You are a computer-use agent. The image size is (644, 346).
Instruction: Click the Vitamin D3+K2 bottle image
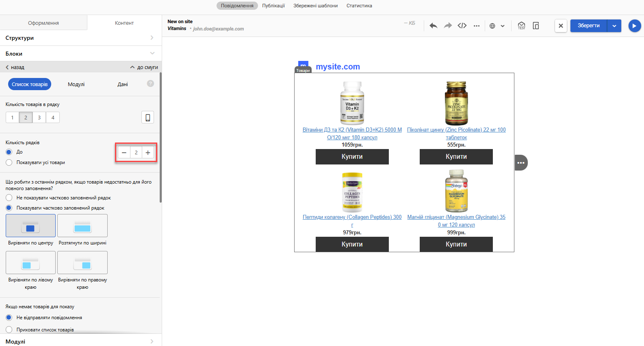(352, 103)
